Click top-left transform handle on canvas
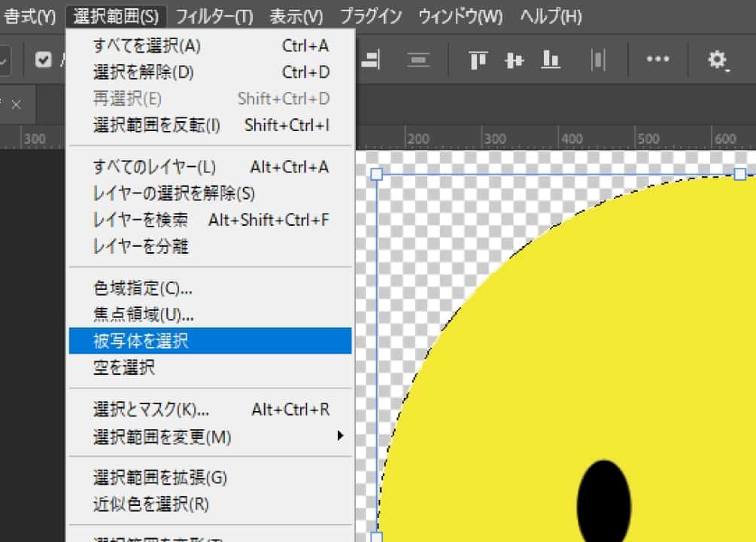The width and height of the screenshot is (756, 542). [x=377, y=174]
